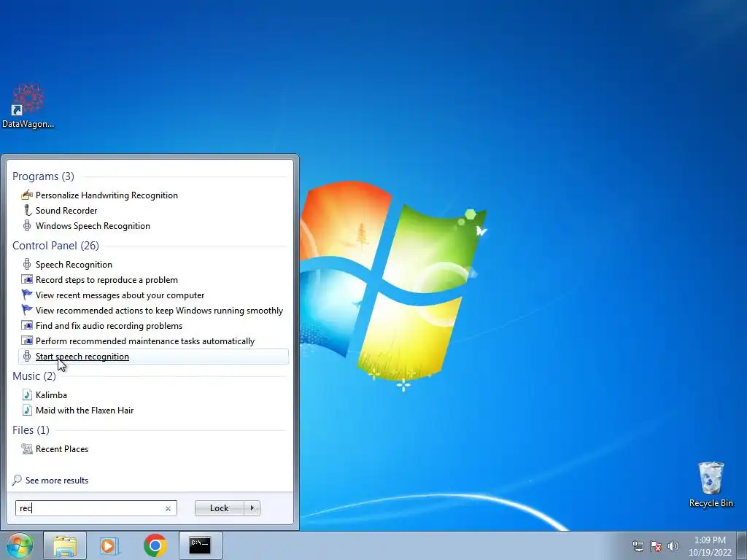Click the Lock button
The image size is (747, 560).
(219, 508)
